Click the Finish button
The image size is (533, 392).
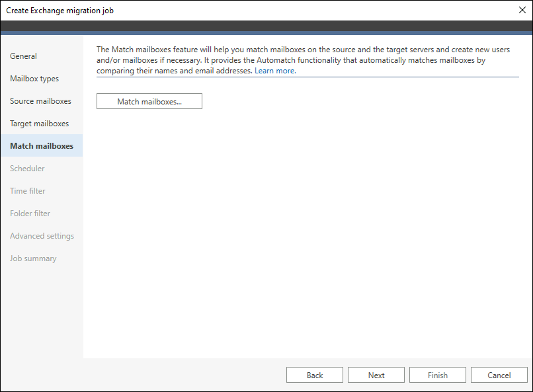(438, 375)
